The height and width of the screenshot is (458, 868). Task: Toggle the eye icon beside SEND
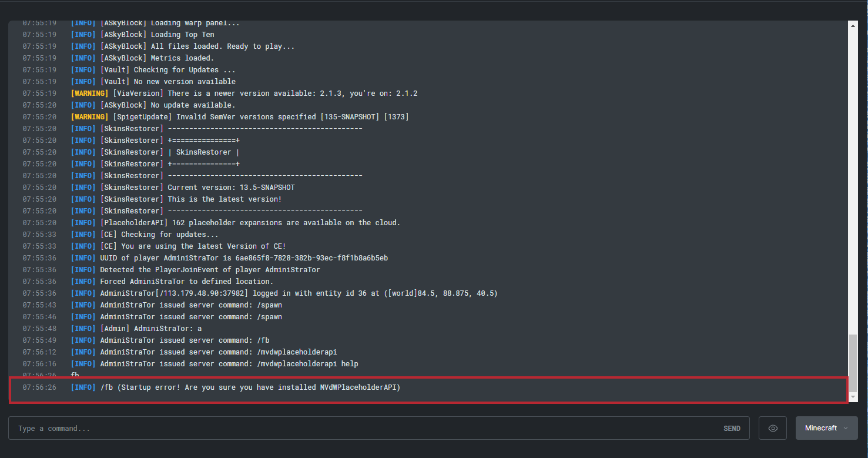click(773, 428)
